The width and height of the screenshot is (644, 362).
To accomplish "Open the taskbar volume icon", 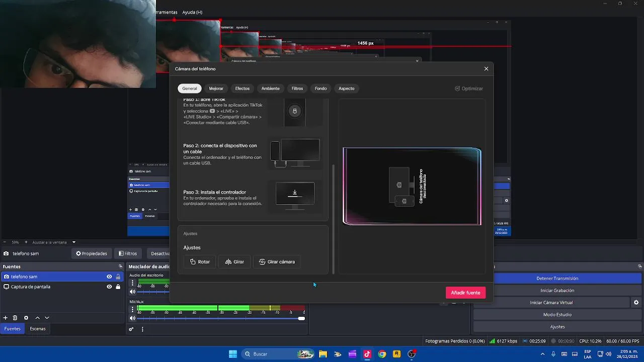I will [609, 354].
